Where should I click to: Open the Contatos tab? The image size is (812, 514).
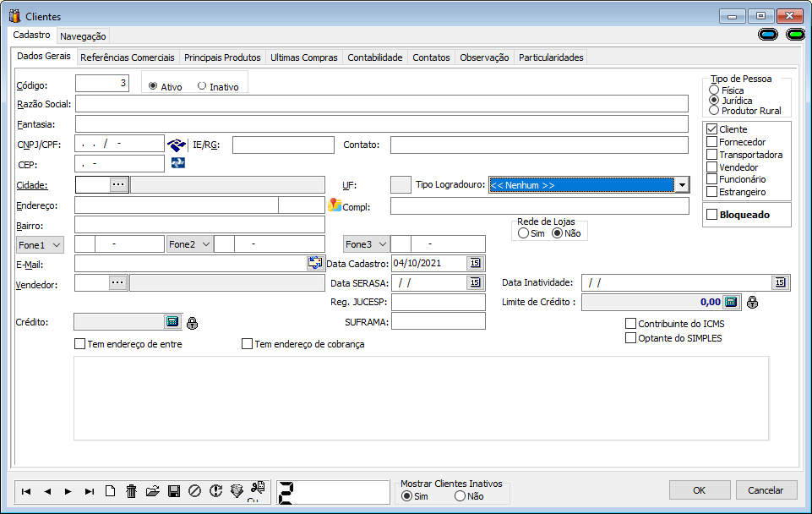[x=431, y=57]
